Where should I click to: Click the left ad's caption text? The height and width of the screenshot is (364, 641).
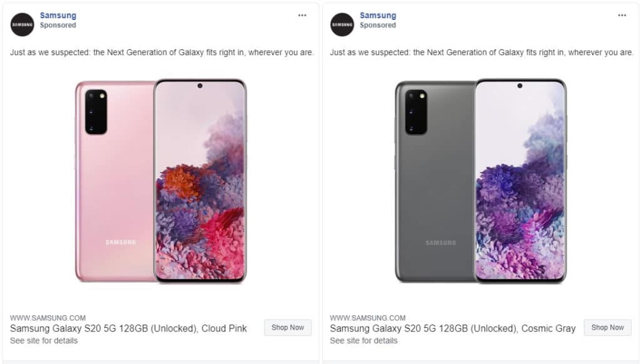point(162,53)
